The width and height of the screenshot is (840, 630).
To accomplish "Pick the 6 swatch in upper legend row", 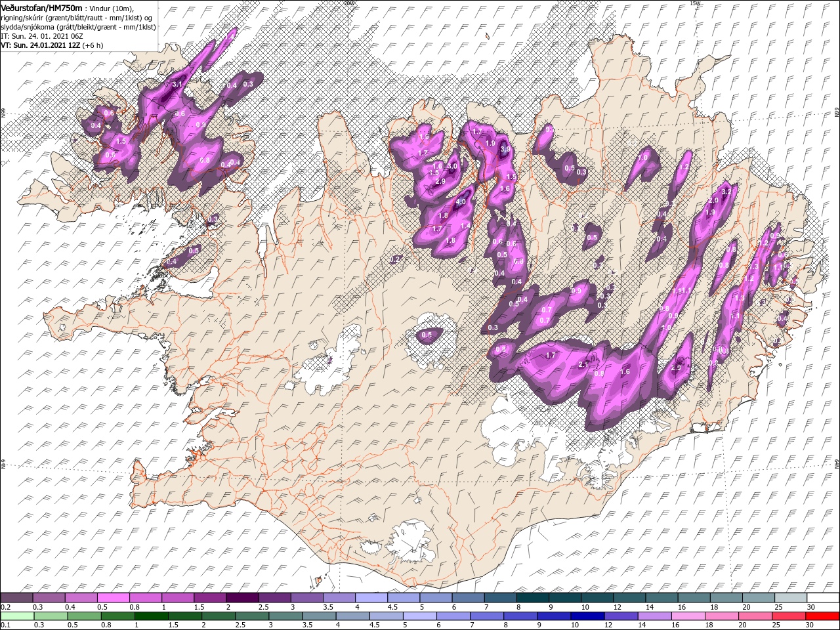I will click(468, 598).
